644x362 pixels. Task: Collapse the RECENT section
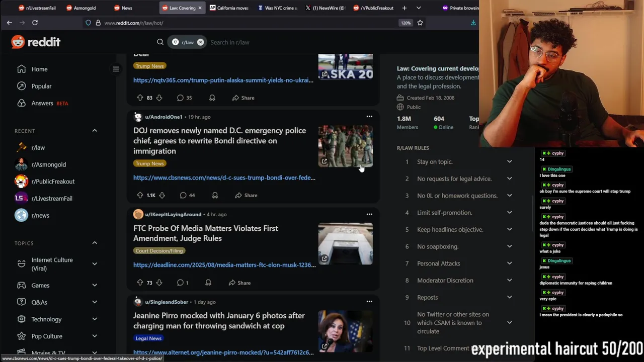coord(95,131)
